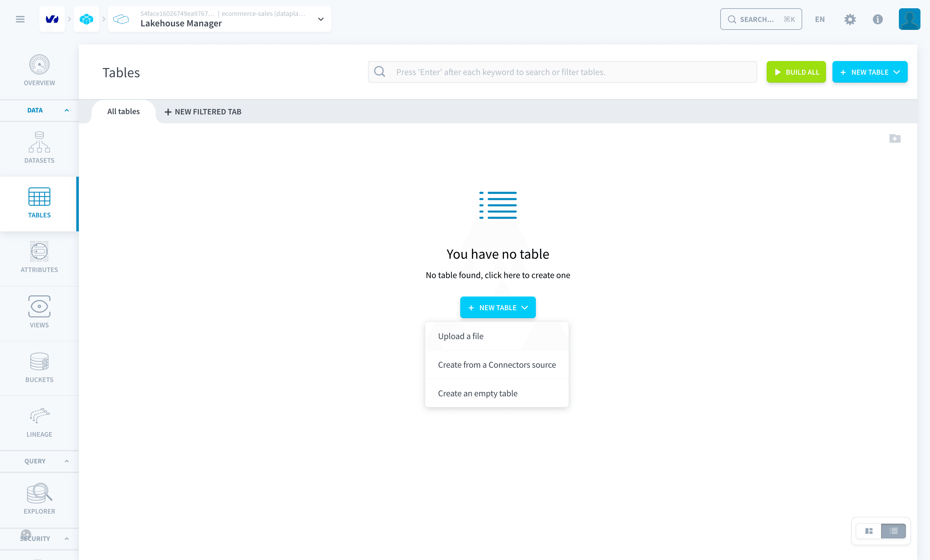Screen dimensions: 930x560
Task: Collapse the DATA sidebar group
Action: (x=39, y=110)
